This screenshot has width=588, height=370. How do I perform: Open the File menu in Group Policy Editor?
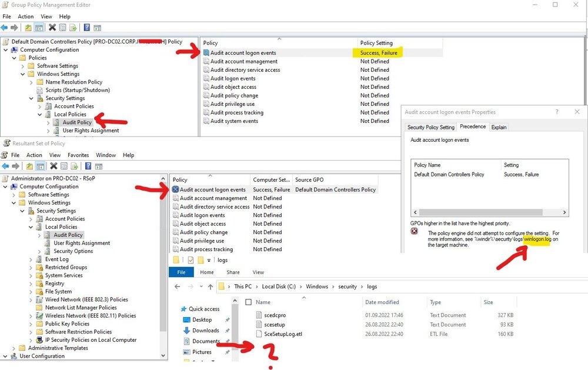(6, 16)
